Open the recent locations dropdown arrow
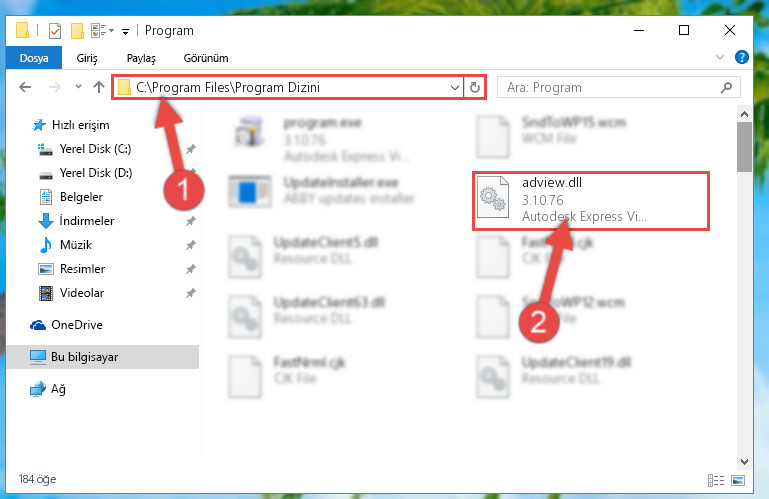Image resolution: width=769 pixels, height=499 pixels. coord(78,87)
